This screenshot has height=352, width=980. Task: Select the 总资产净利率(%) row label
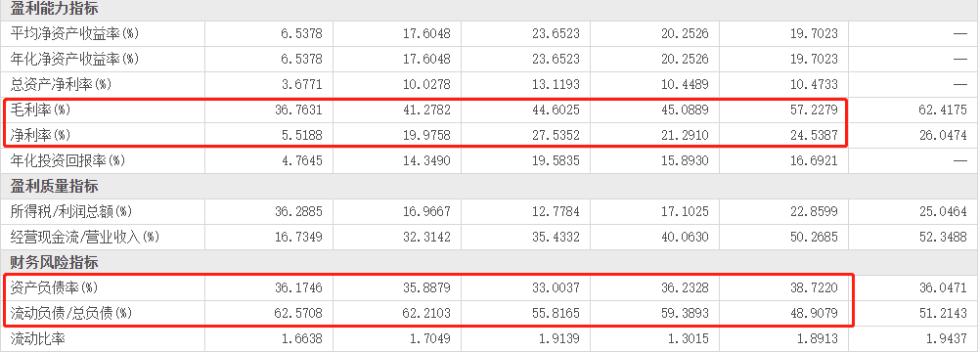(x=62, y=84)
